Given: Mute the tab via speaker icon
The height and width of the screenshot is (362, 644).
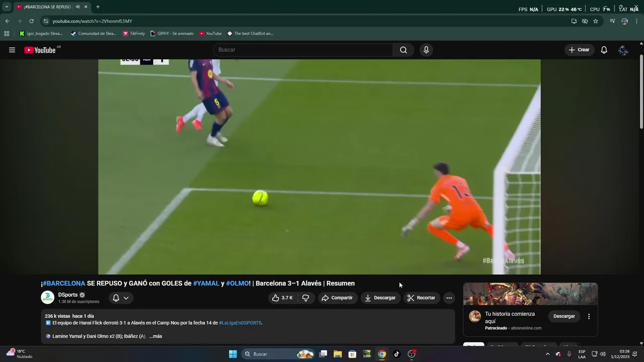Looking at the screenshot, I should (77, 7).
